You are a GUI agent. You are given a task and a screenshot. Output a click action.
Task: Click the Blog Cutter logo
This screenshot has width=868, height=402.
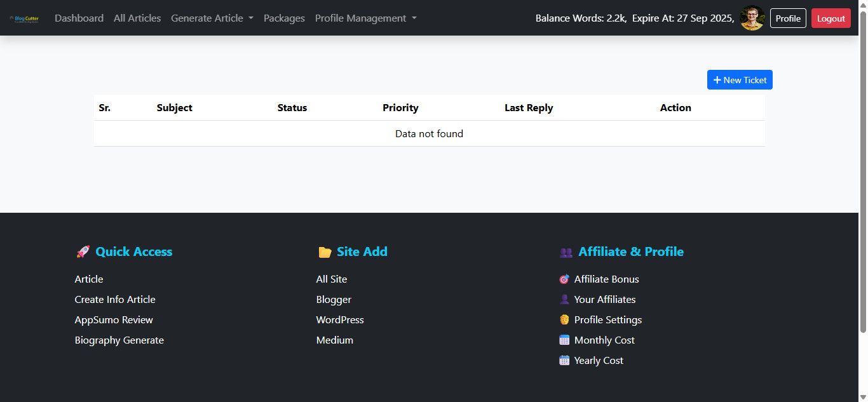(25, 18)
